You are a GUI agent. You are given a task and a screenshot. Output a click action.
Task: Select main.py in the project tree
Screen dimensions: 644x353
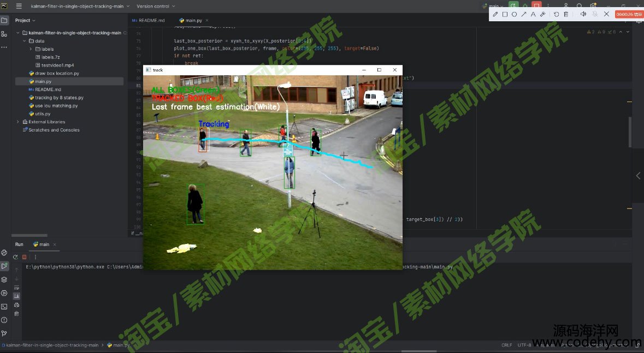point(40,81)
